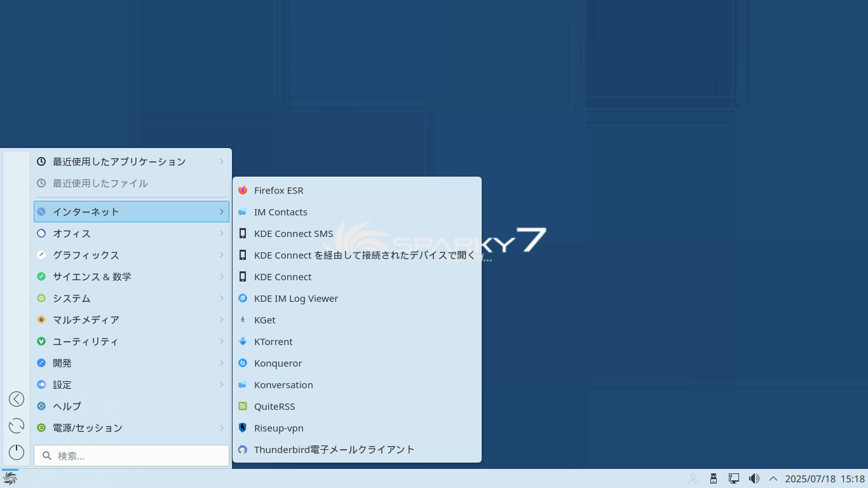
Task: Click the Konversation chat icon
Action: [243, 385]
